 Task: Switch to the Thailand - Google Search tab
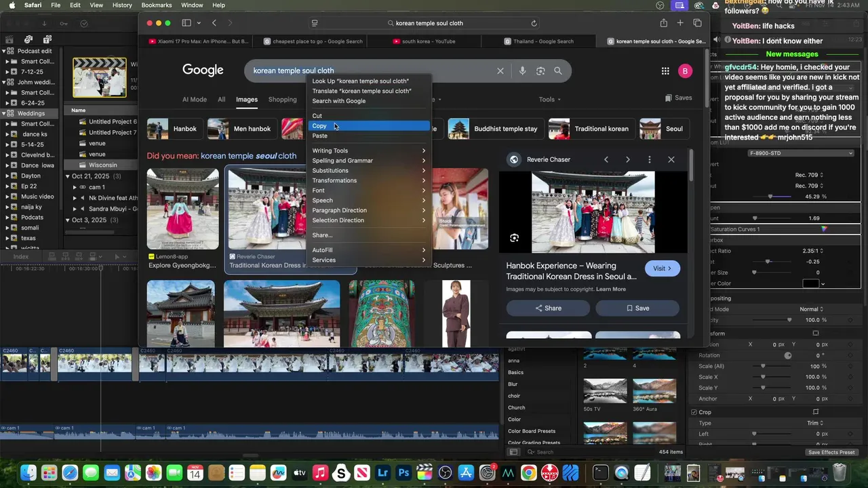click(540, 41)
